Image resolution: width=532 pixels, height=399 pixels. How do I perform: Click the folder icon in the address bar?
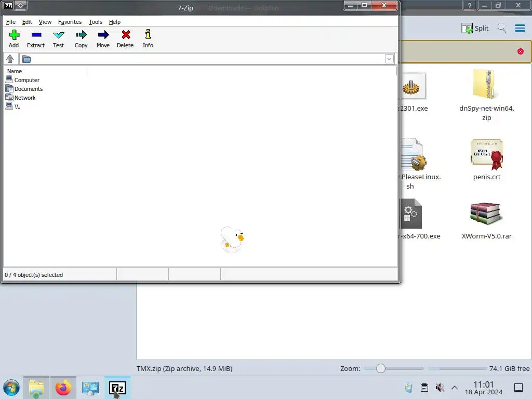point(26,59)
